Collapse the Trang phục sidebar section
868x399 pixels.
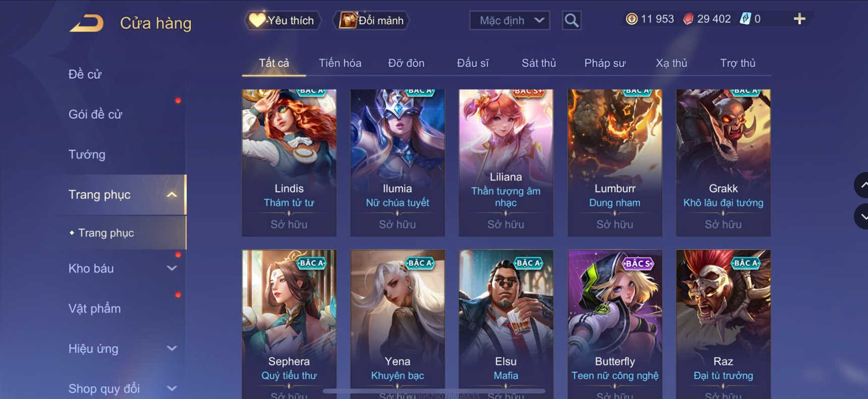(x=172, y=195)
